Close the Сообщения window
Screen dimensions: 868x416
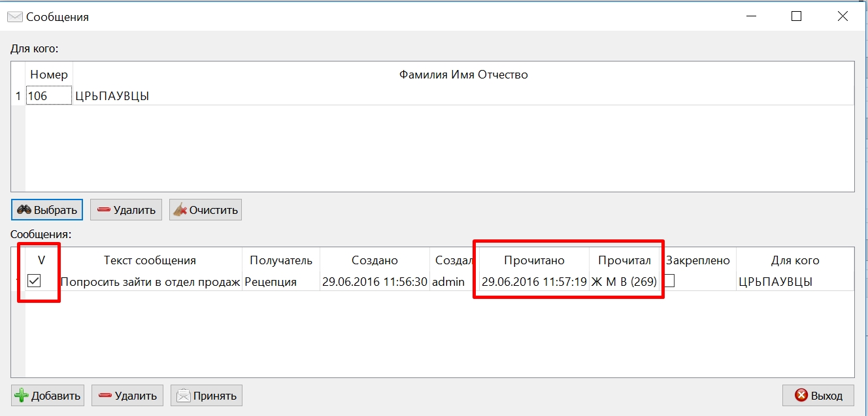[x=843, y=16]
